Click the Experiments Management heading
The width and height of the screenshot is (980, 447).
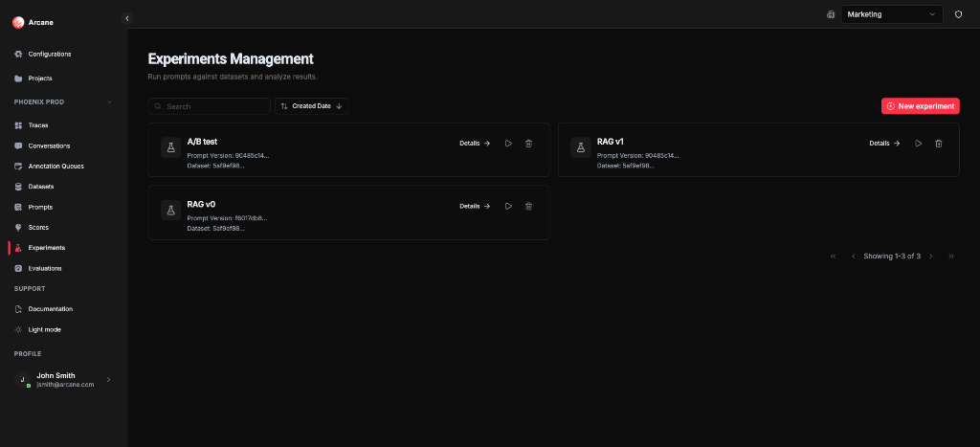pyautogui.click(x=231, y=58)
